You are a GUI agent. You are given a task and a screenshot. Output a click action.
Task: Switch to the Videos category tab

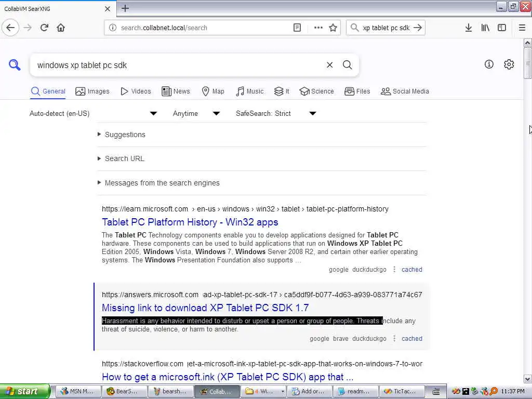136,91
